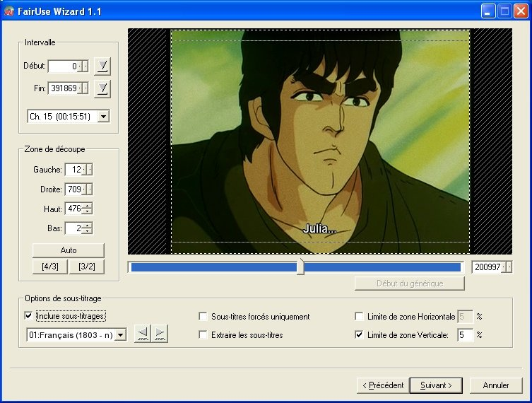Increase the Bas crop value
This screenshot has width=532, height=403.
click(x=88, y=226)
